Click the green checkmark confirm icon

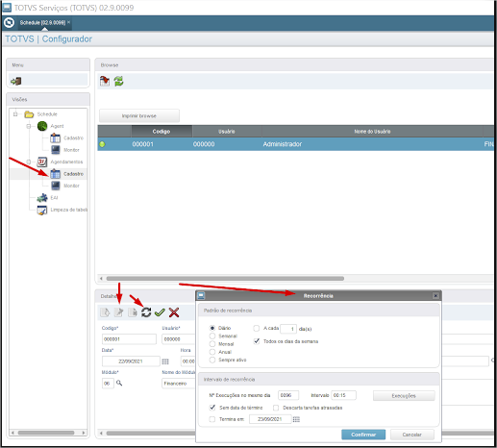pos(160,312)
